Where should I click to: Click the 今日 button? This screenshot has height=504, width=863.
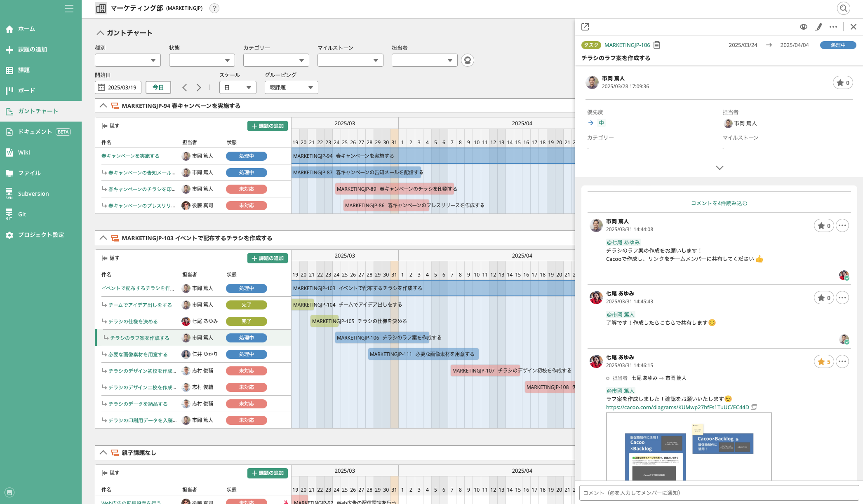click(158, 87)
